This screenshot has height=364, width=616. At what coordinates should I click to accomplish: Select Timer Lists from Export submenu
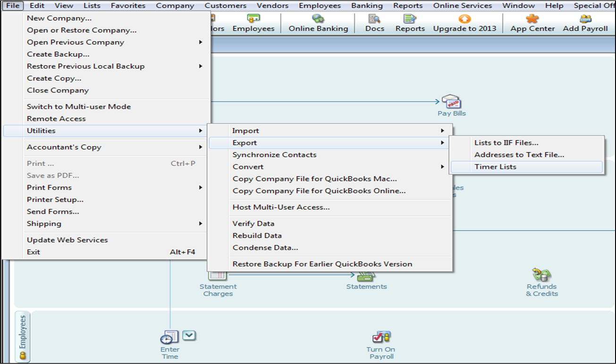click(496, 167)
